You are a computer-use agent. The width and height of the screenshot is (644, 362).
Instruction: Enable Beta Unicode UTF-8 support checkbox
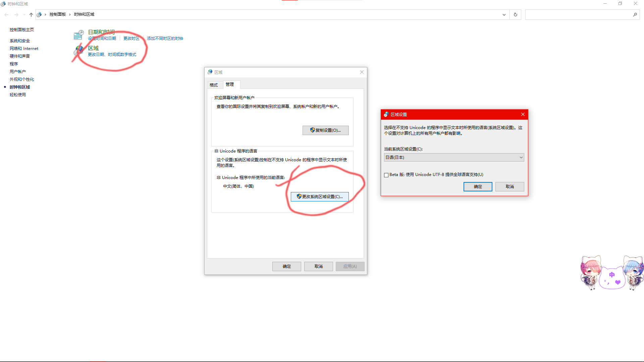pos(386,175)
